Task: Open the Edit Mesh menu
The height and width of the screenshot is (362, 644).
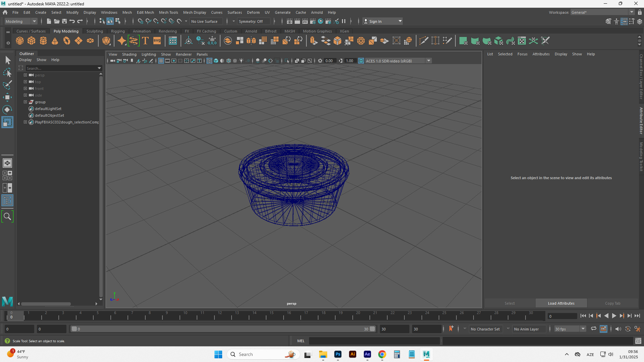Action: tap(145, 12)
